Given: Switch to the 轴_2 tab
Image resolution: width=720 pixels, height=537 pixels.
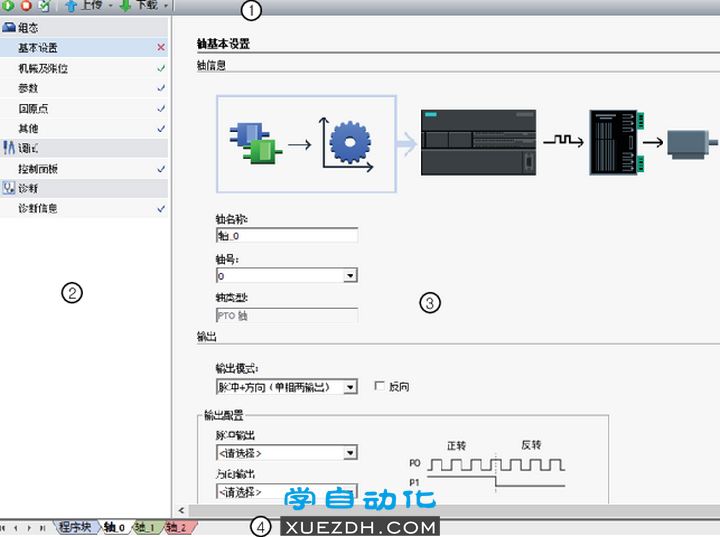Looking at the screenshot, I should 179,527.
